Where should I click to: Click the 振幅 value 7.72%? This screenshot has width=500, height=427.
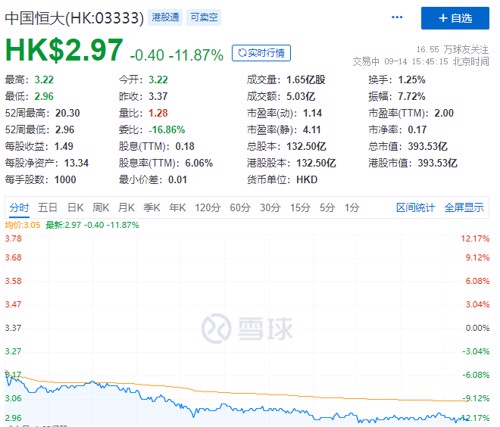pos(412,97)
